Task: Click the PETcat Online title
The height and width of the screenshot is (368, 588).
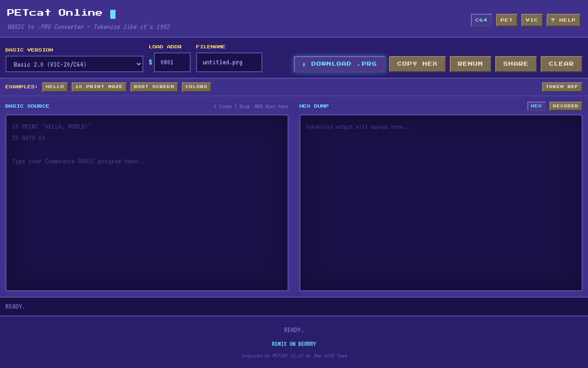Action: 55,13
